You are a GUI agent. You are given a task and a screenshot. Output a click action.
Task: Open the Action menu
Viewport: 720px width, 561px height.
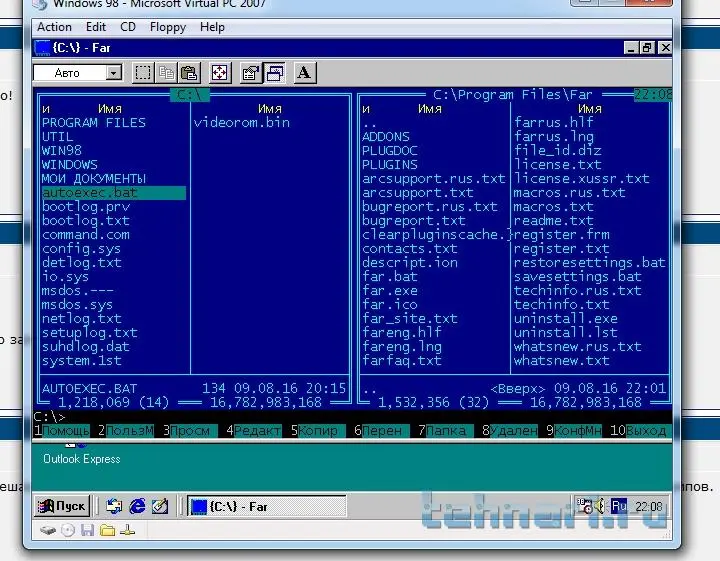pos(54,27)
